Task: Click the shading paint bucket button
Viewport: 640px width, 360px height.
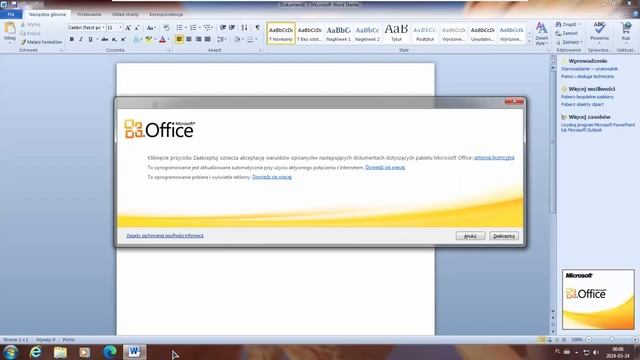Action: tap(237, 39)
